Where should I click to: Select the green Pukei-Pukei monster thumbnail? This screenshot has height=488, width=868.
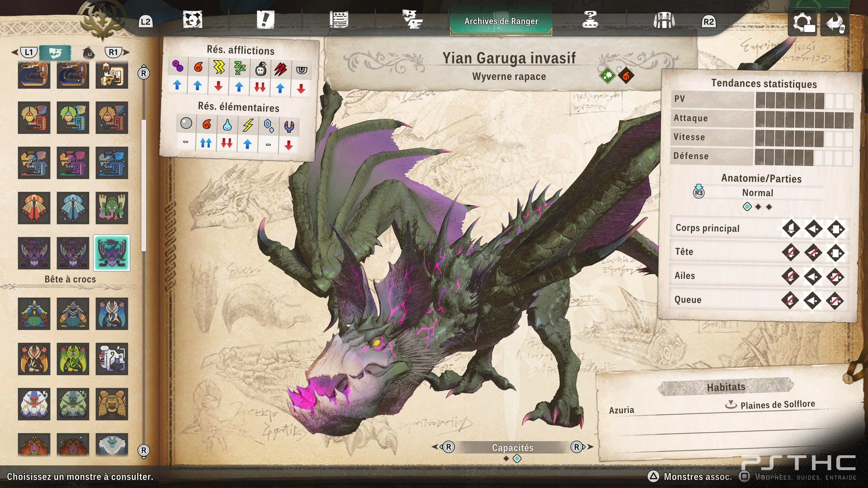pos(111,208)
